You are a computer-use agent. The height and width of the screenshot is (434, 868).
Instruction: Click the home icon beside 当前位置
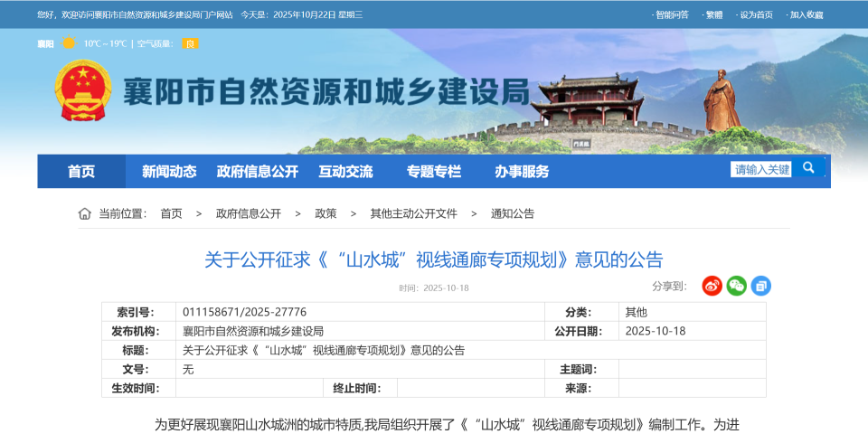(x=85, y=213)
